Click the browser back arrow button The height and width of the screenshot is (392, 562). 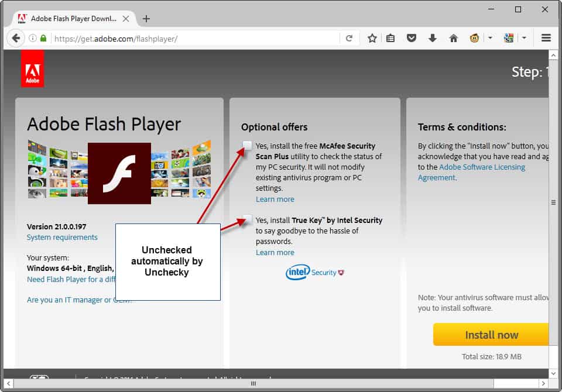click(16, 39)
